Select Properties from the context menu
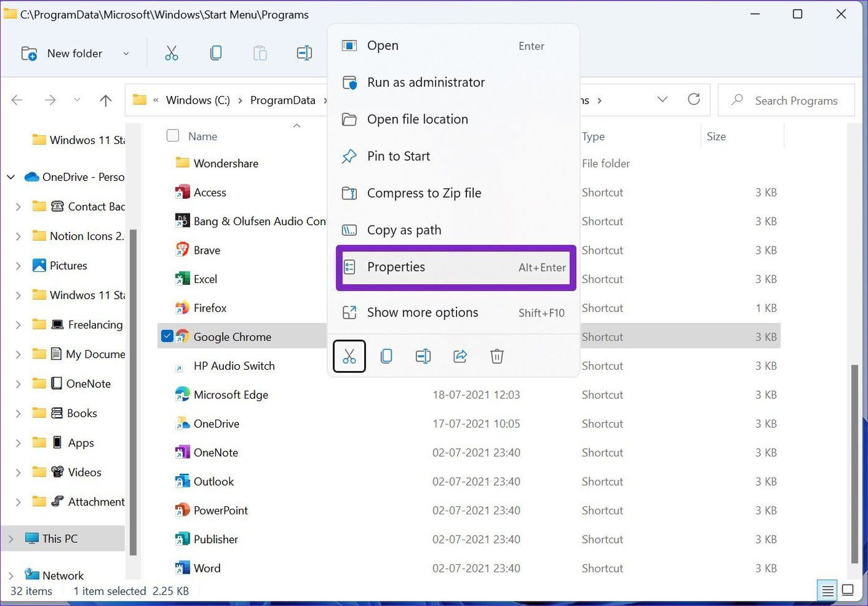 tap(456, 267)
